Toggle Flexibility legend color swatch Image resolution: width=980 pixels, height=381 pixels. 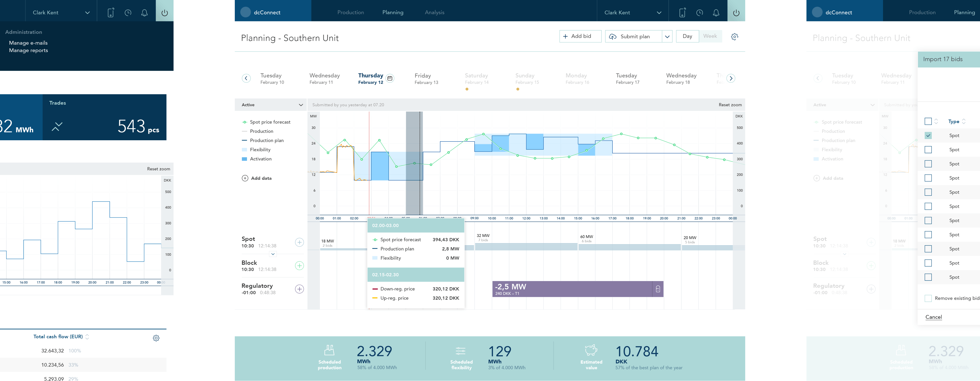tap(245, 150)
